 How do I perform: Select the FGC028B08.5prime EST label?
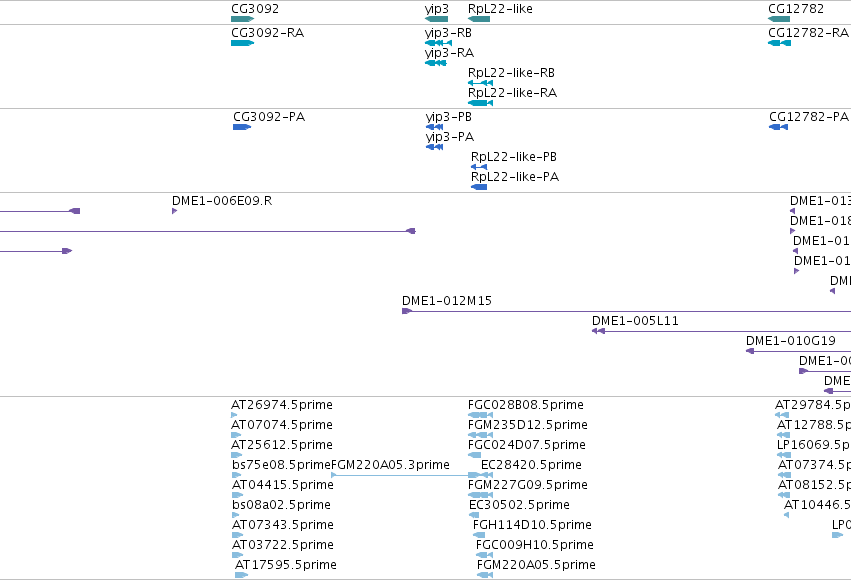(525, 405)
